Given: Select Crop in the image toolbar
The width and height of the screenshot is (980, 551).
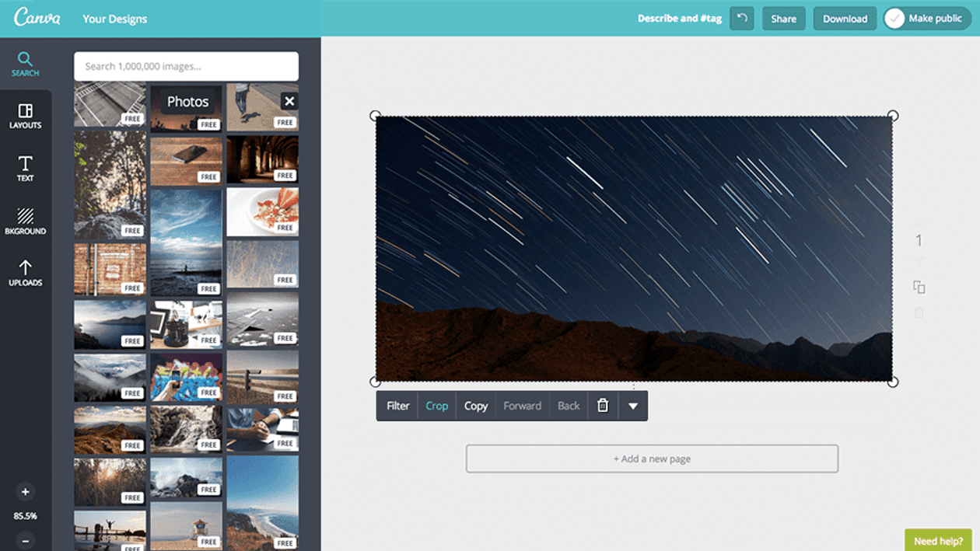Looking at the screenshot, I should click(436, 406).
